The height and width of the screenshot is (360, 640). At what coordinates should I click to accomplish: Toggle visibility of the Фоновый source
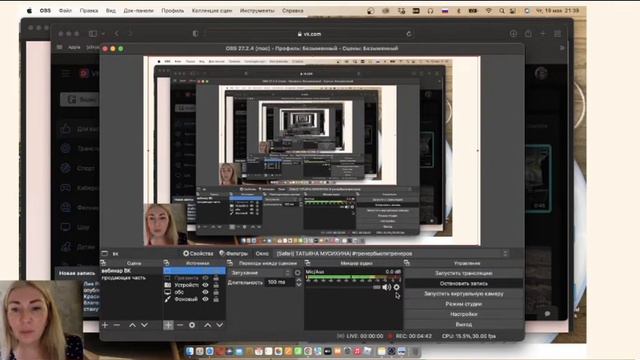(x=205, y=299)
